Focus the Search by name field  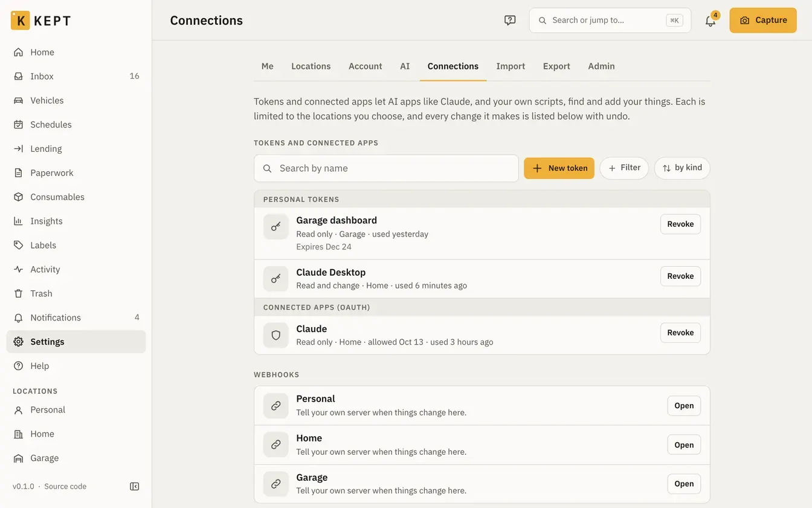click(386, 168)
